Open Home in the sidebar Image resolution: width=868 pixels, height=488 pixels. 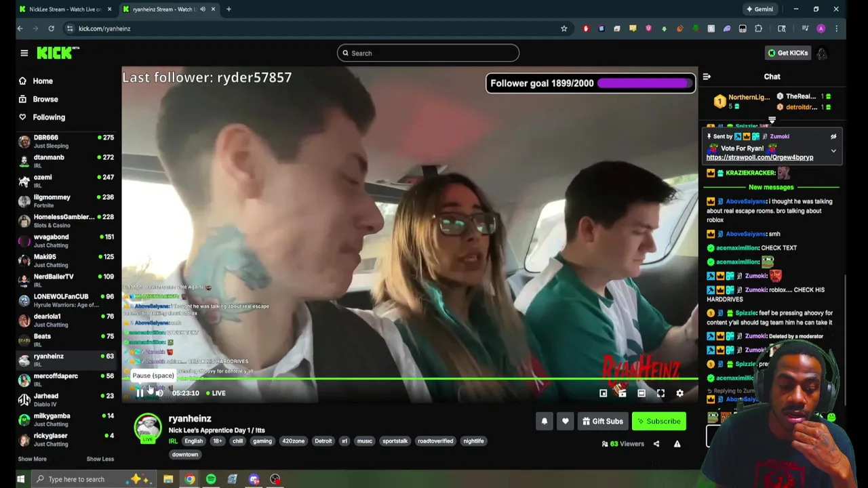pos(43,81)
